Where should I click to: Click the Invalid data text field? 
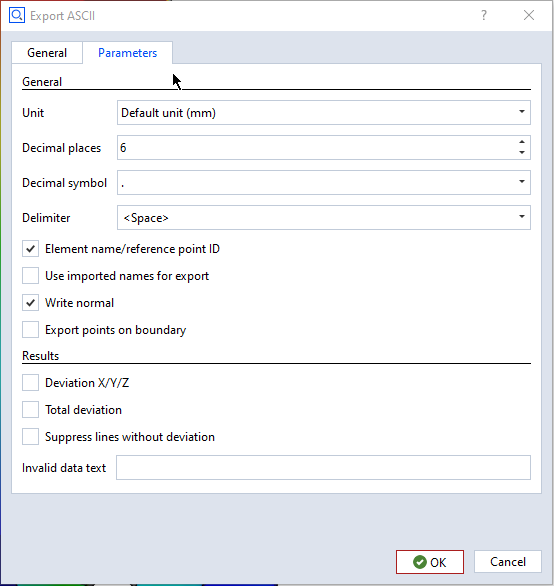click(x=323, y=468)
